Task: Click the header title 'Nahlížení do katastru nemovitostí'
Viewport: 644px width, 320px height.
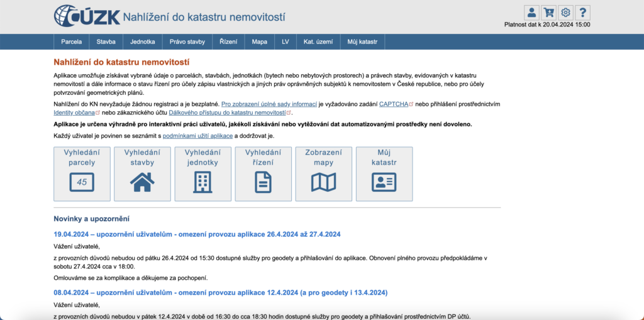Action: [204, 17]
